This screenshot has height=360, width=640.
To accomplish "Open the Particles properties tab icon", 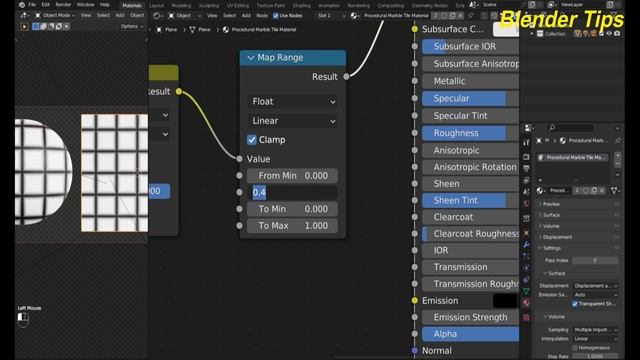I will tap(526, 256).
